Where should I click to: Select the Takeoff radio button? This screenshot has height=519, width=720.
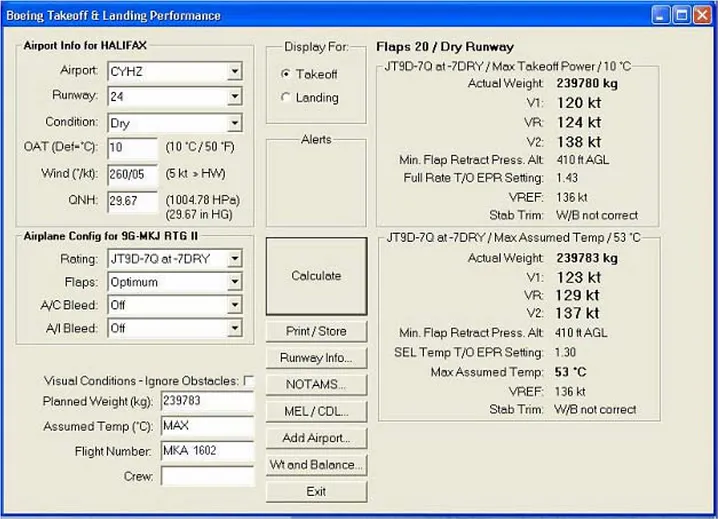click(x=286, y=73)
